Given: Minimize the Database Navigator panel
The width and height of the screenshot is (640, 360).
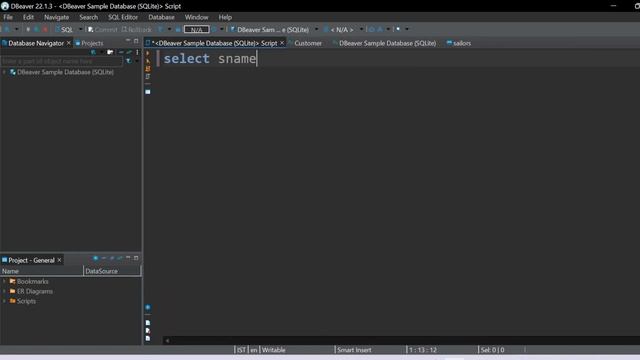Looking at the screenshot, I should click(x=128, y=41).
